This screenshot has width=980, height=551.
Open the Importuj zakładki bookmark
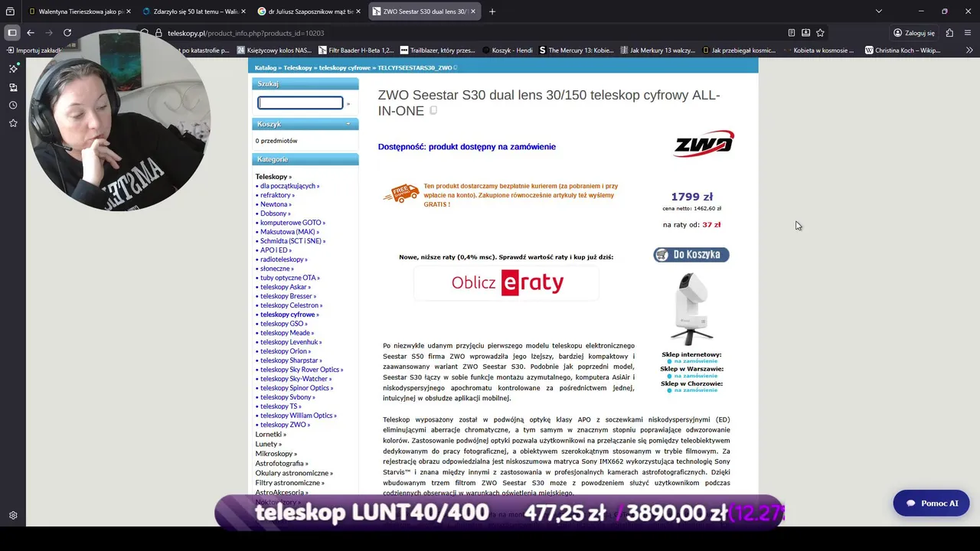[x=33, y=51]
